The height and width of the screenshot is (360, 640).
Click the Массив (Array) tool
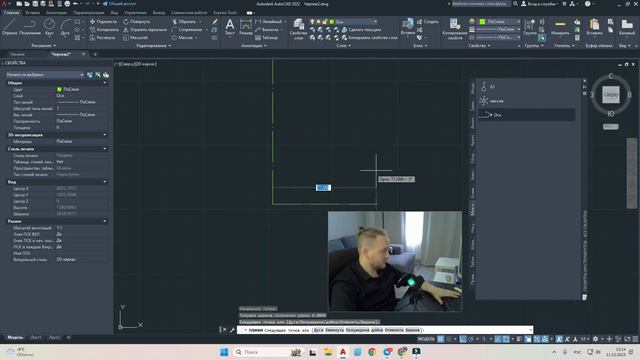coord(182,38)
